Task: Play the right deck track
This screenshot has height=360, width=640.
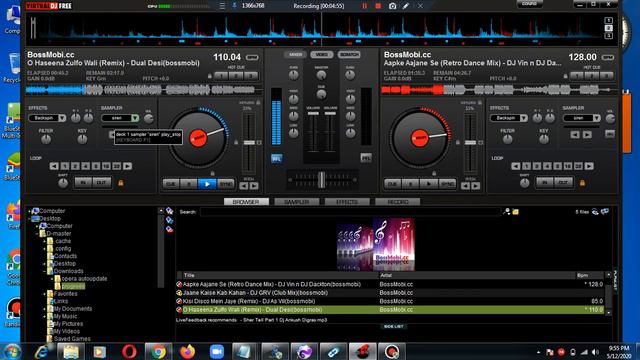Action: (x=428, y=184)
